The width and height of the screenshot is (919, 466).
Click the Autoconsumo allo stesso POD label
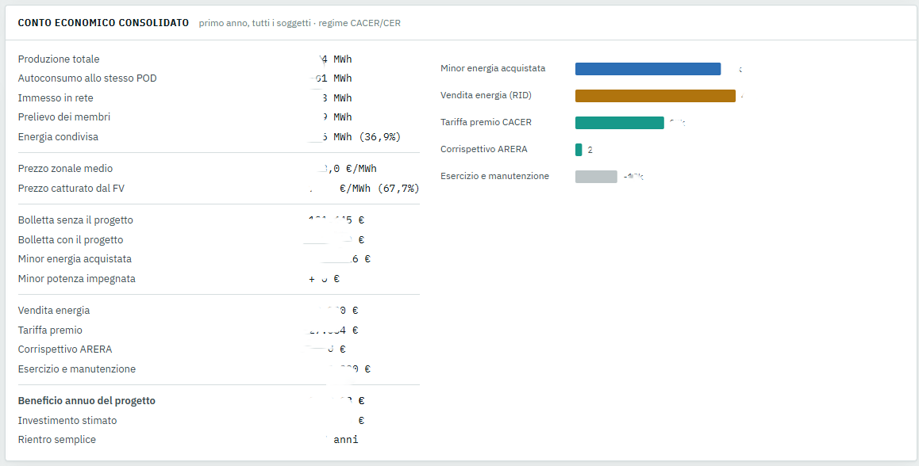tap(87, 79)
